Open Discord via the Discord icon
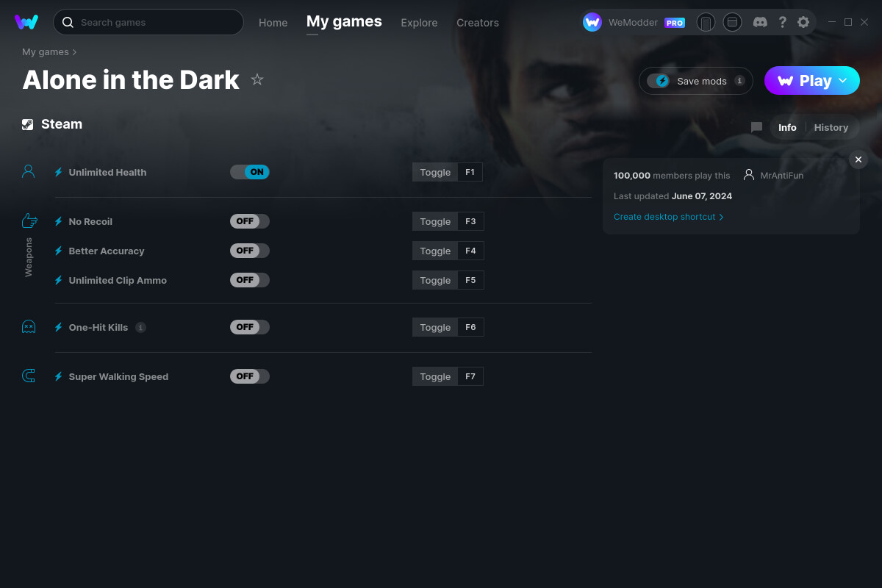The height and width of the screenshot is (588, 882). [760, 22]
